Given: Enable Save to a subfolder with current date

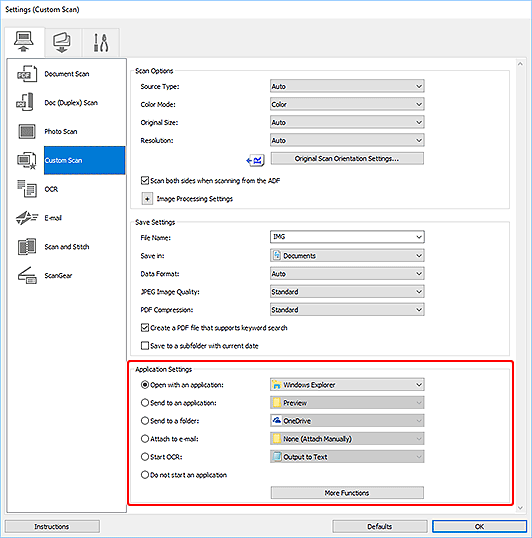Looking at the screenshot, I should tap(145, 346).
